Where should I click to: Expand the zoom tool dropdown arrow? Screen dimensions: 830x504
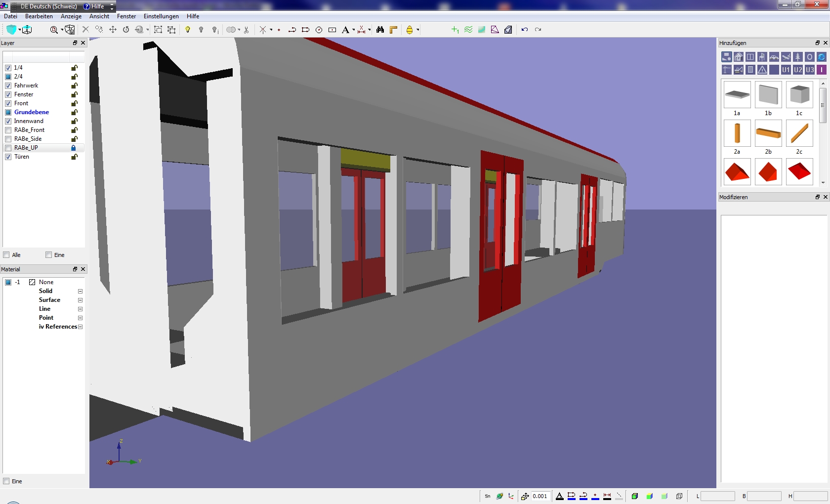pyautogui.click(x=62, y=30)
